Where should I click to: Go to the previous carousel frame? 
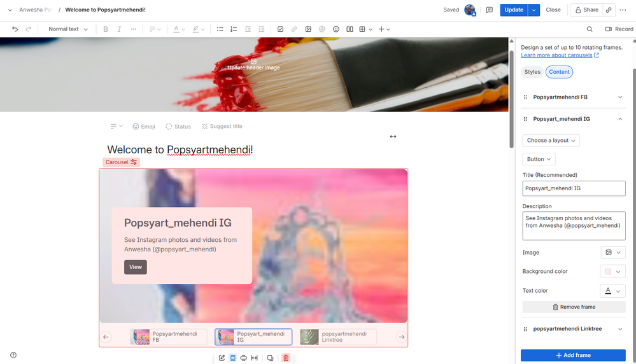[106, 337]
